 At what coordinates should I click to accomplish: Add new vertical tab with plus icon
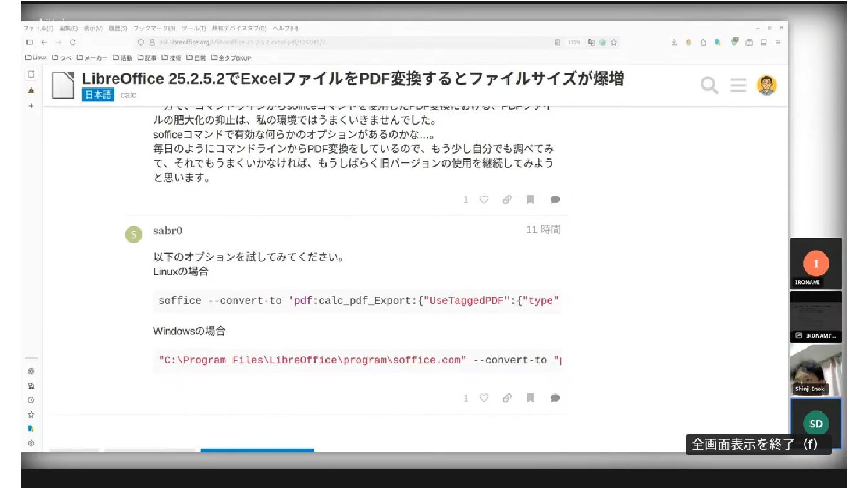[31, 105]
